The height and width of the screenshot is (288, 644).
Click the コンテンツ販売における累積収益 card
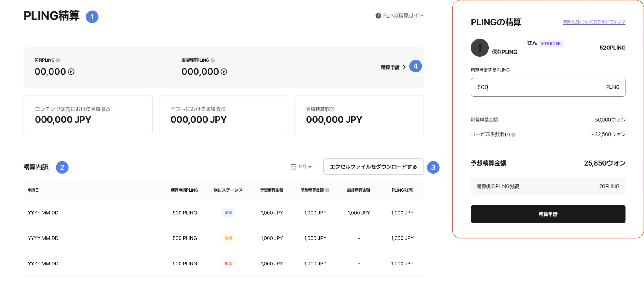click(x=88, y=116)
